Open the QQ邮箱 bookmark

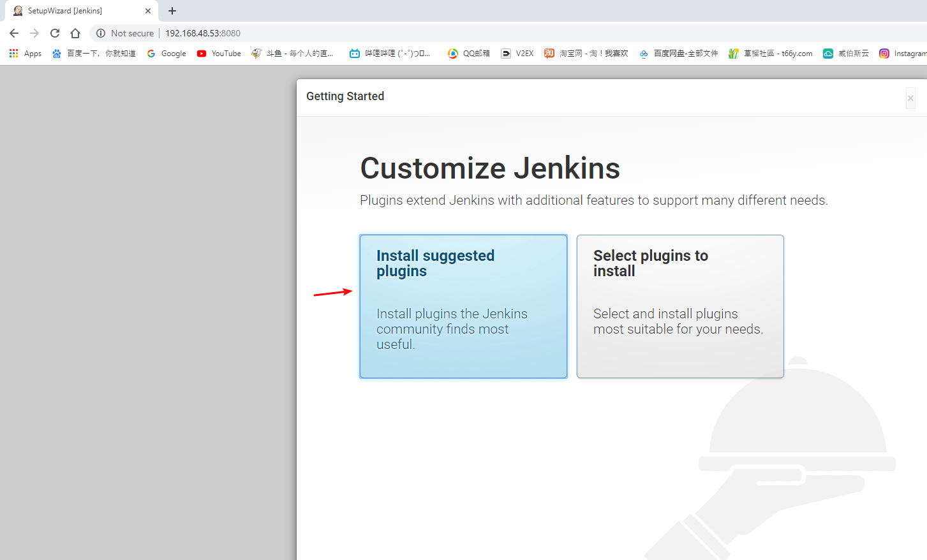pyautogui.click(x=469, y=54)
